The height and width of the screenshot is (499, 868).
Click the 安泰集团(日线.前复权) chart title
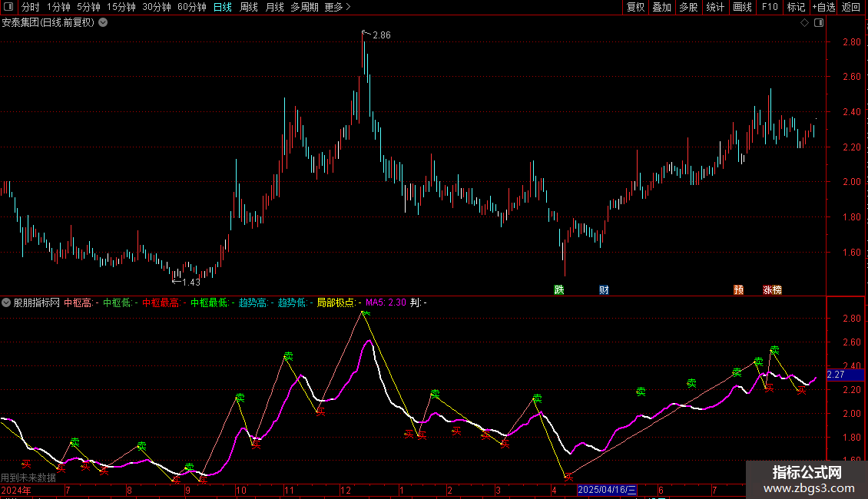point(48,22)
